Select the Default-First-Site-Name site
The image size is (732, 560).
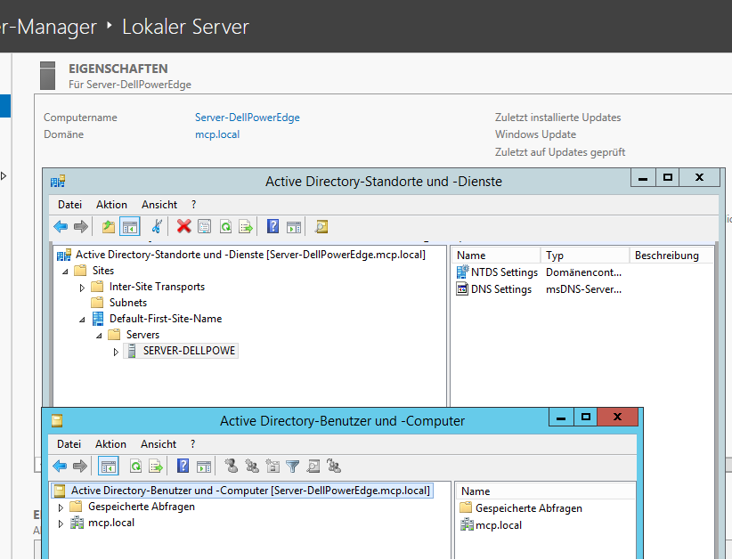coord(157,319)
